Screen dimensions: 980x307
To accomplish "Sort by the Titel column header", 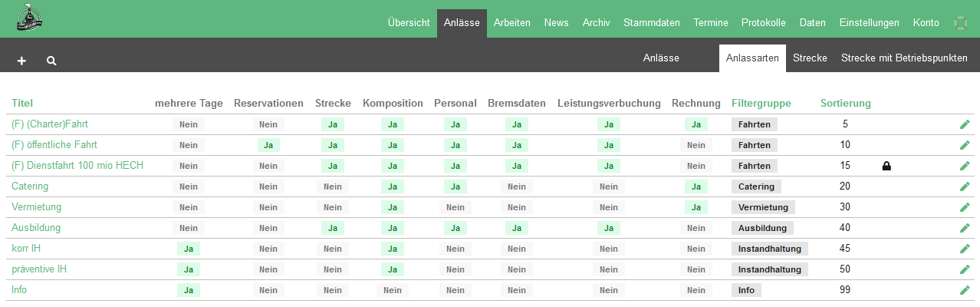I will click(22, 104).
